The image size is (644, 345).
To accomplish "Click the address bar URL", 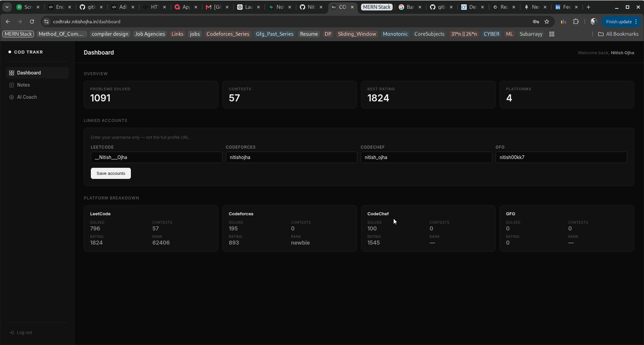I will (87, 22).
